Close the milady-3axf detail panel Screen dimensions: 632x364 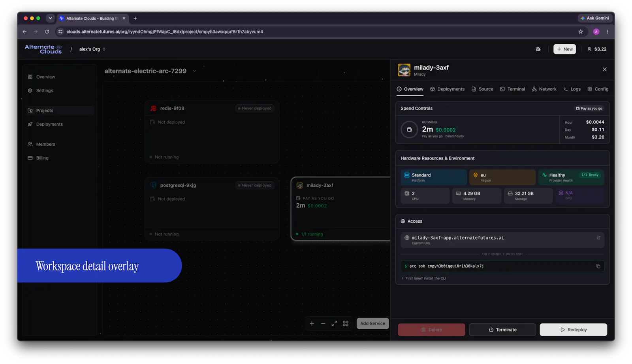click(x=604, y=69)
